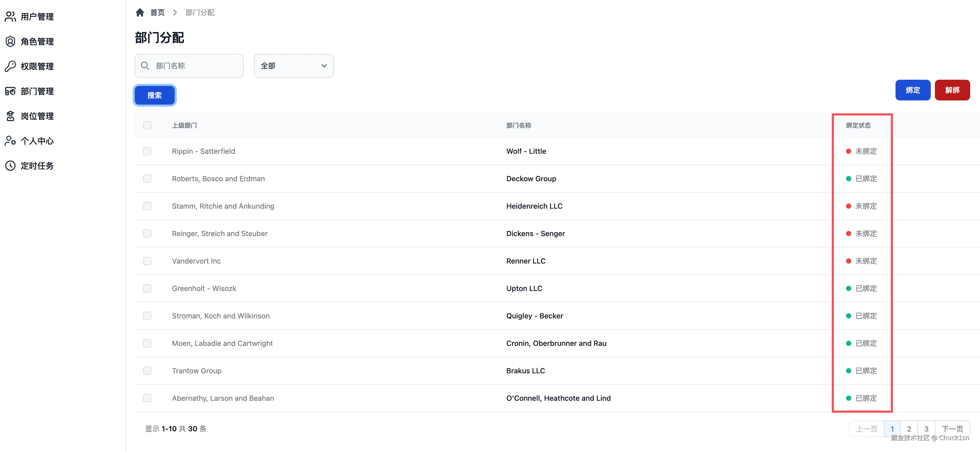Click the 定时任务 clock icon

point(10,166)
